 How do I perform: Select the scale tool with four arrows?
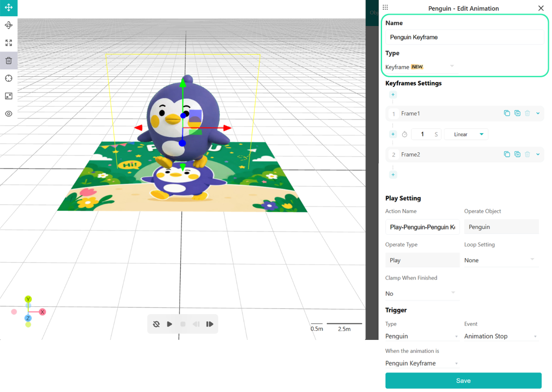(9, 43)
